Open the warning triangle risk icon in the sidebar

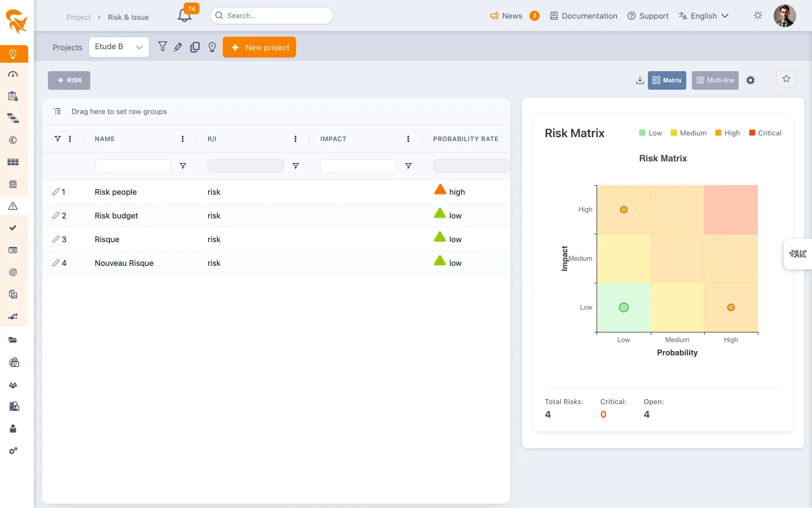click(13, 206)
